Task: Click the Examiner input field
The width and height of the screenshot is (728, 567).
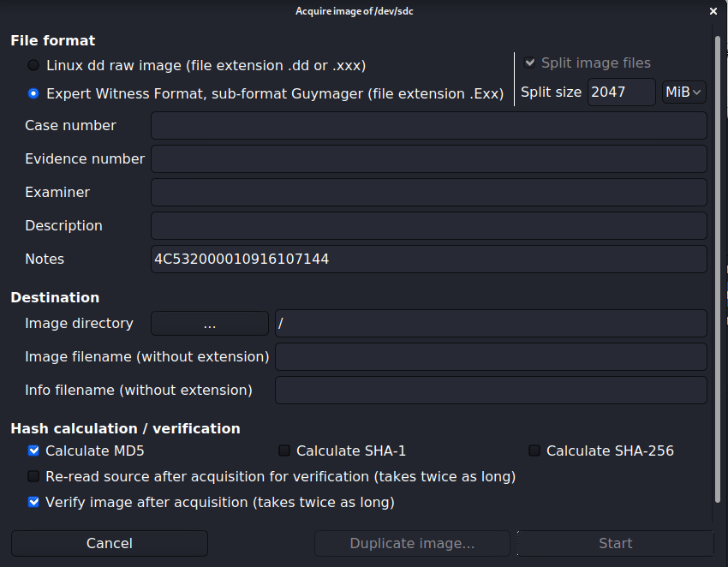Action: point(428,192)
